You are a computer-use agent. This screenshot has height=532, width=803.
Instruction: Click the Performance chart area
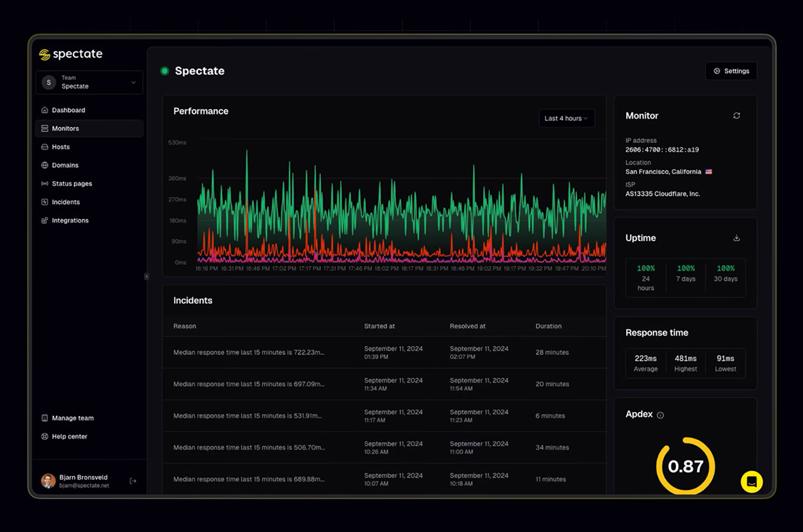[401, 202]
